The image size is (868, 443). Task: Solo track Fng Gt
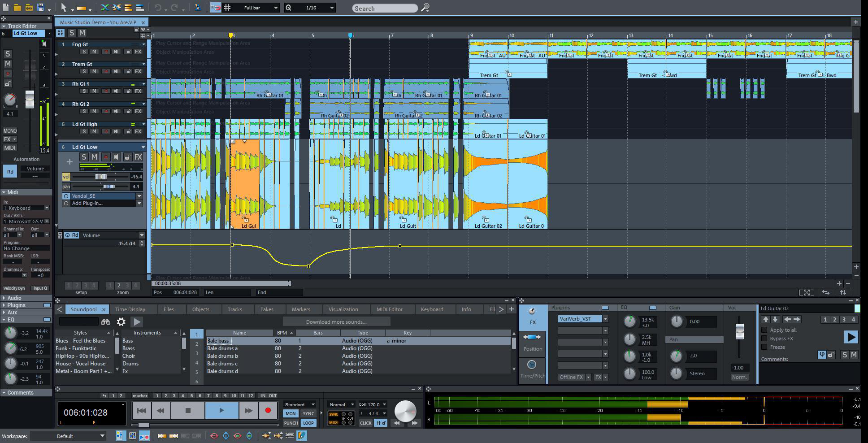pyautogui.click(x=84, y=52)
